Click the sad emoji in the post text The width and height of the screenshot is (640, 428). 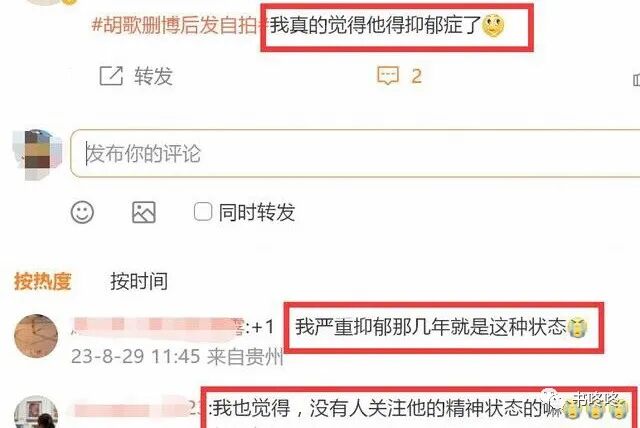pos(493,25)
